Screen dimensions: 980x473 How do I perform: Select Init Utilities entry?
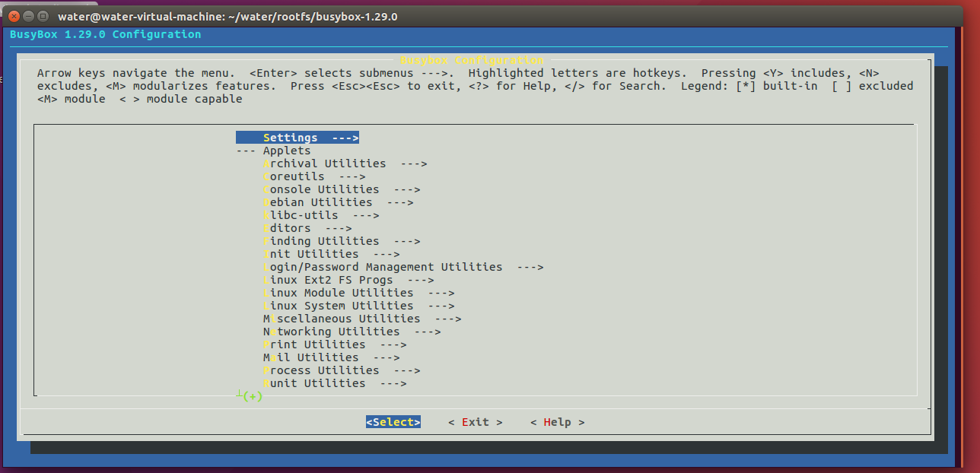click(x=331, y=254)
